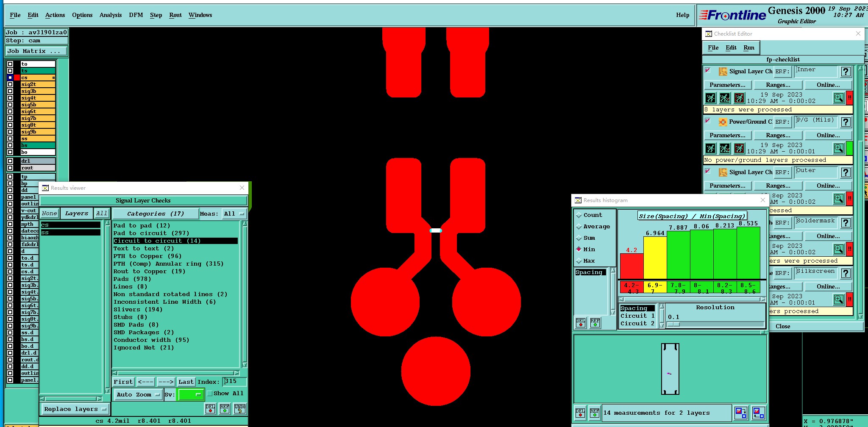Screen dimensions: 868x427
Task: Open help for Power/Ground check
Action: (846, 122)
